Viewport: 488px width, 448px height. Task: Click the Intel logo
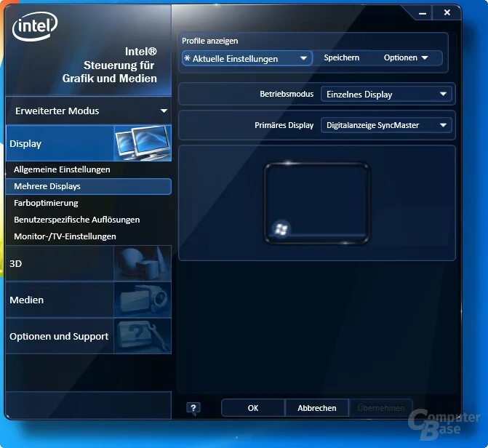(x=35, y=26)
